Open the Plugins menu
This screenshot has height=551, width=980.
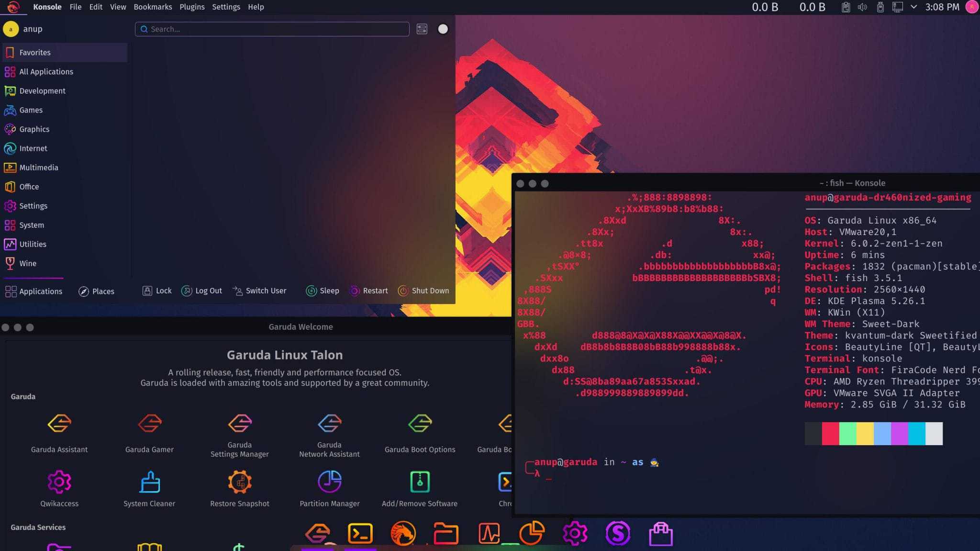[x=192, y=7]
